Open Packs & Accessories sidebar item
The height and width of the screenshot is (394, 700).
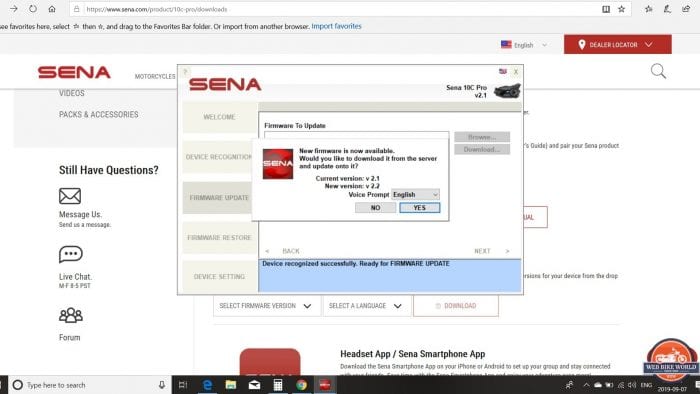(99, 114)
